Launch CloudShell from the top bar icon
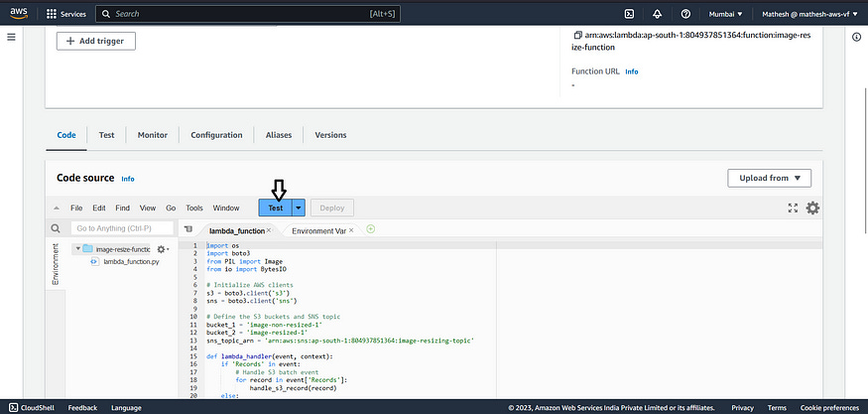Screen dimensions: 868x414 coord(629,14)
